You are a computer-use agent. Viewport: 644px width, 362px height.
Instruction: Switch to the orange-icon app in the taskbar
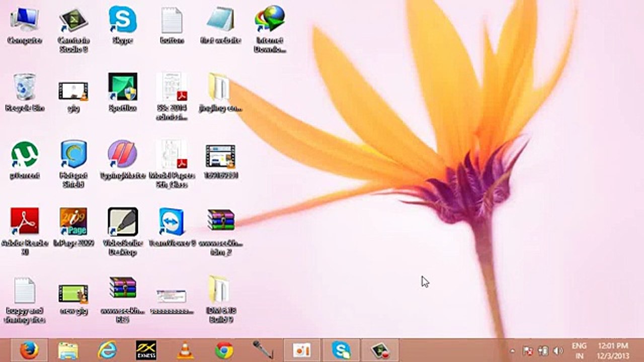click(301, 350)
